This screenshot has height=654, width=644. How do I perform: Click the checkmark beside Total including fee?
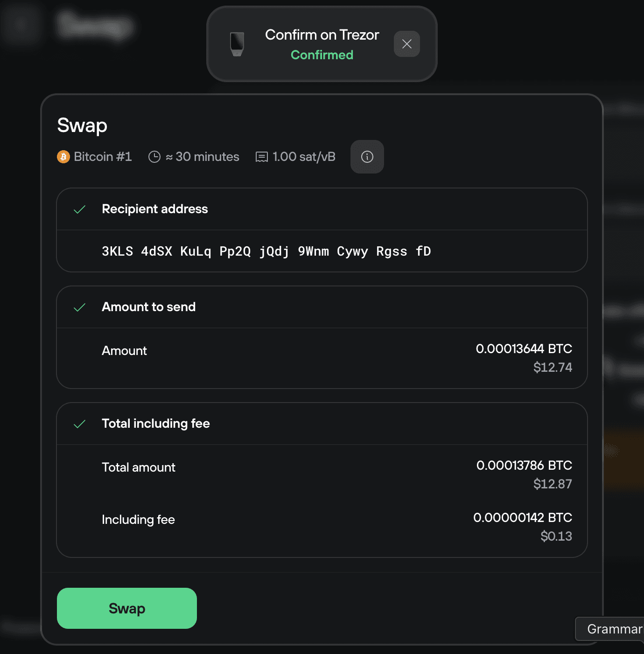(80, 424)
